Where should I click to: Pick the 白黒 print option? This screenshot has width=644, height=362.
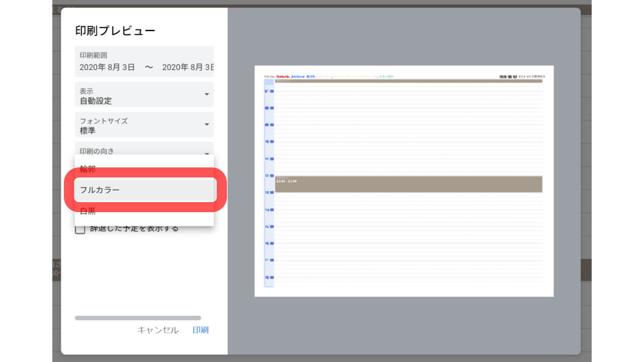144,211
